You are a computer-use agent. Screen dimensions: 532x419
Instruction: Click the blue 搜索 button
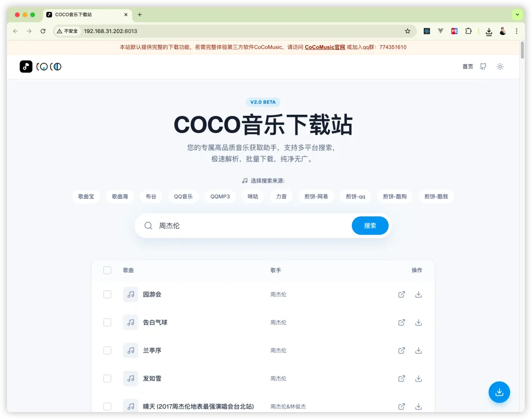tap(370, 226)
